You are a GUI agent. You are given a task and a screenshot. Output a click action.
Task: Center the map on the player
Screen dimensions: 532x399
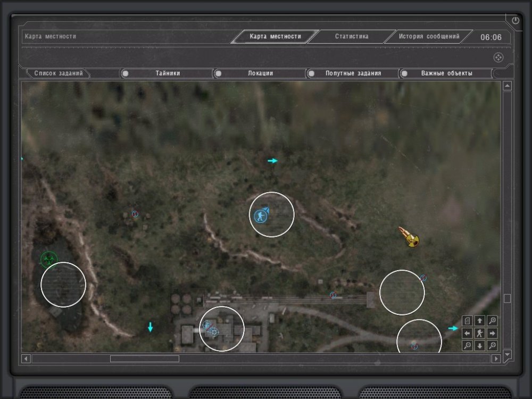480,334
